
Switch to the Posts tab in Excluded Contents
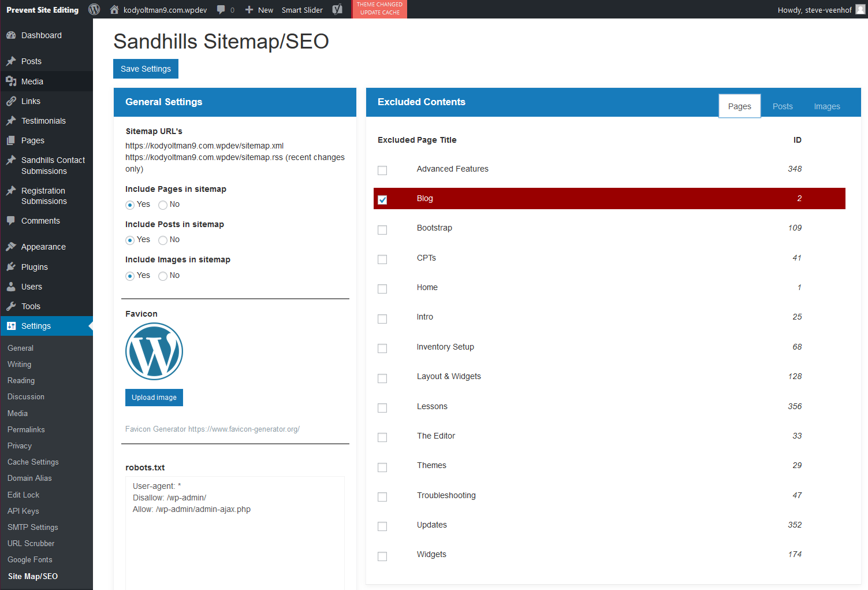tap(783, 106)
